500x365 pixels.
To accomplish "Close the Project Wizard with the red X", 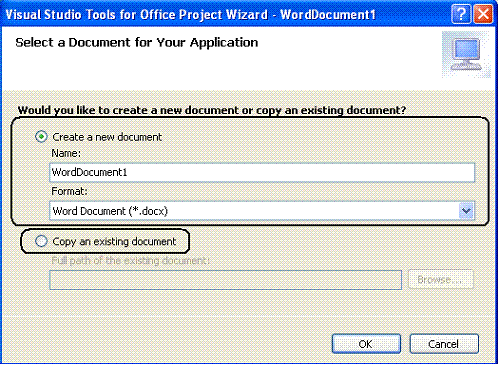I will click(483, 15).
